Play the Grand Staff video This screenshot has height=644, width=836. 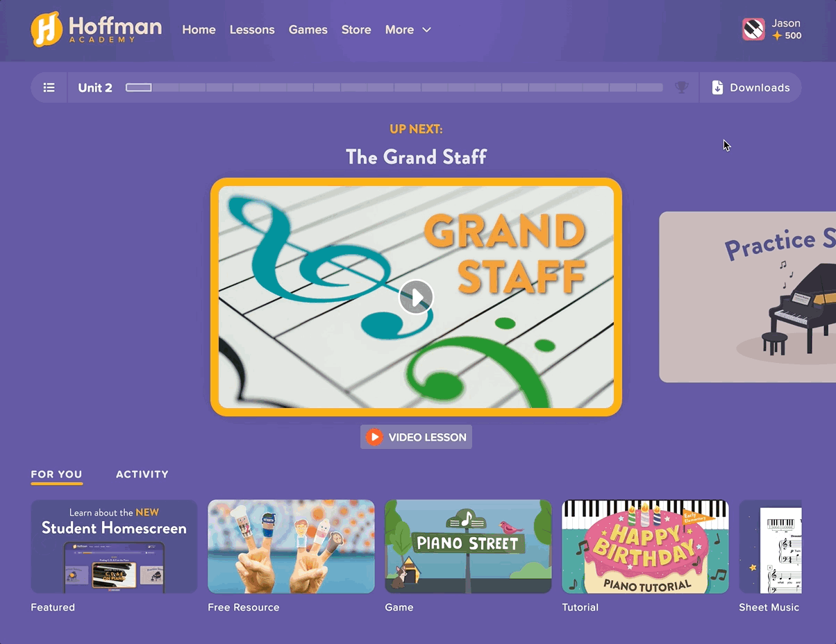(x=416, y=297)
